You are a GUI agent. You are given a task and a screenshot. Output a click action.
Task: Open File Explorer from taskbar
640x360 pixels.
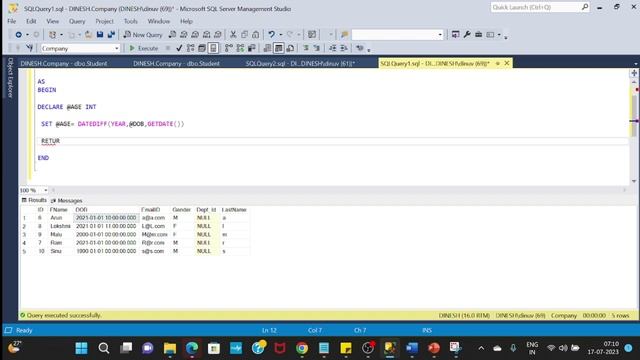click(x=169, y=348)
